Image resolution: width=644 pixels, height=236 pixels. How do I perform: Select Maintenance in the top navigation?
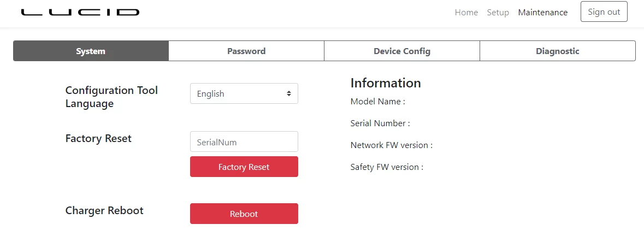click(542, 13)
